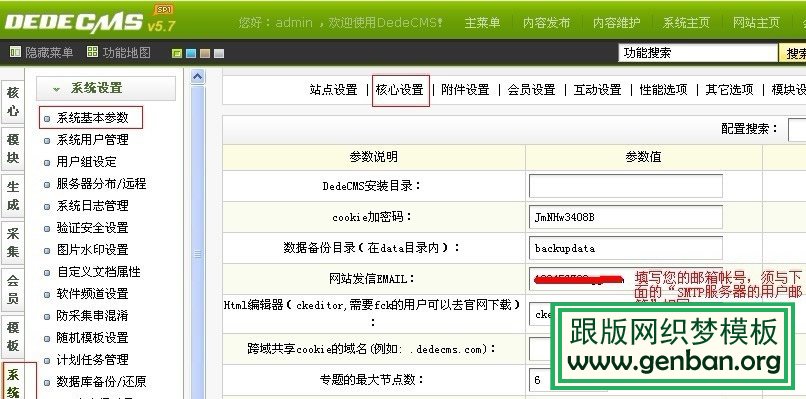Open 内容维护 in top navigation
Screen dimensions: 806x399
[616, 23]
